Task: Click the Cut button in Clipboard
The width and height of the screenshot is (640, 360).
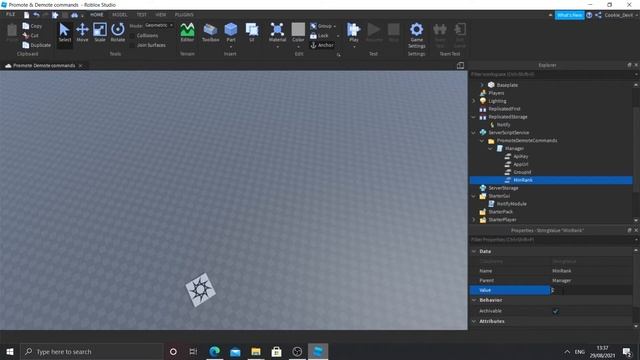Action: [31, 36]
